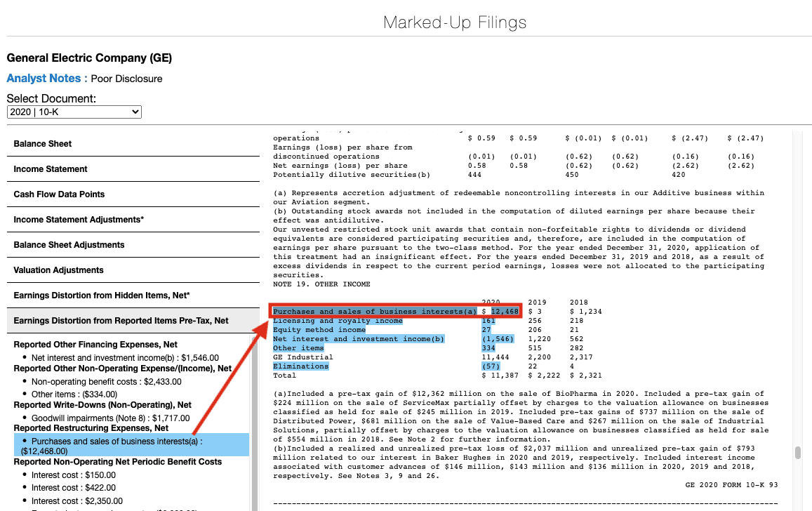Click highlighted value 161 in filing table
Viewport: 812px width, 511px height.
click(488, 321)
